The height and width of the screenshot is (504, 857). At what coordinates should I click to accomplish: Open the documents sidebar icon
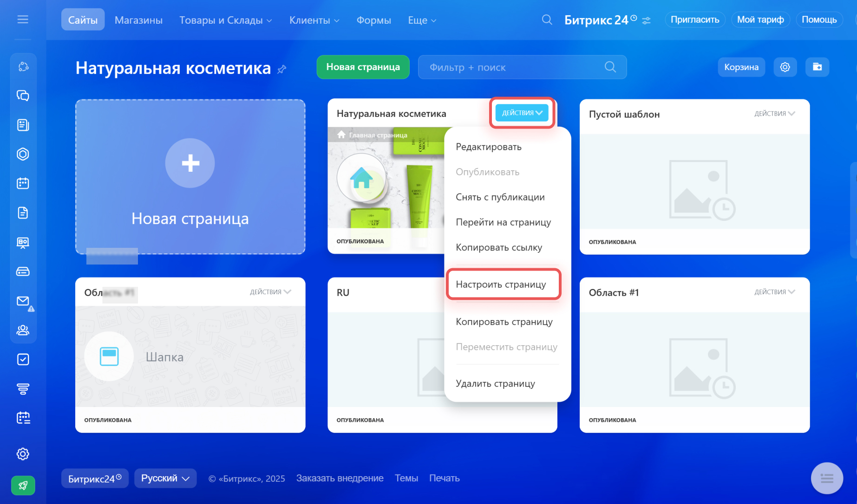[x=23, y=213]
